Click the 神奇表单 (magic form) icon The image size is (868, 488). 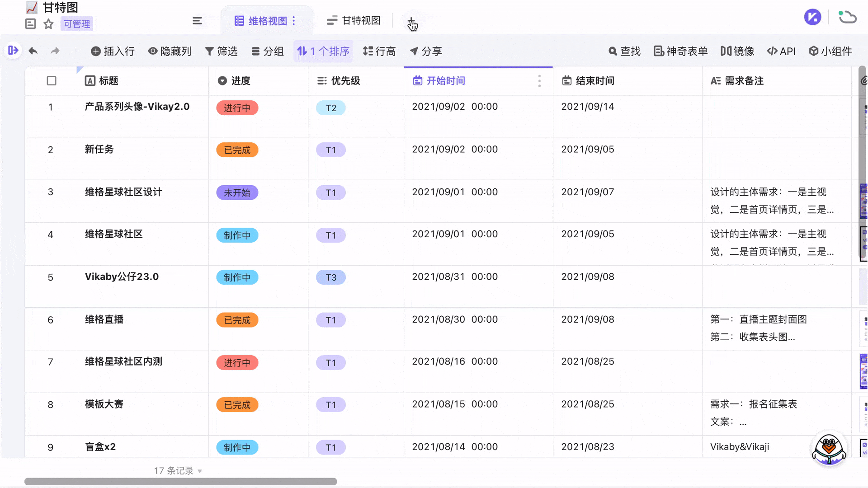680,51
